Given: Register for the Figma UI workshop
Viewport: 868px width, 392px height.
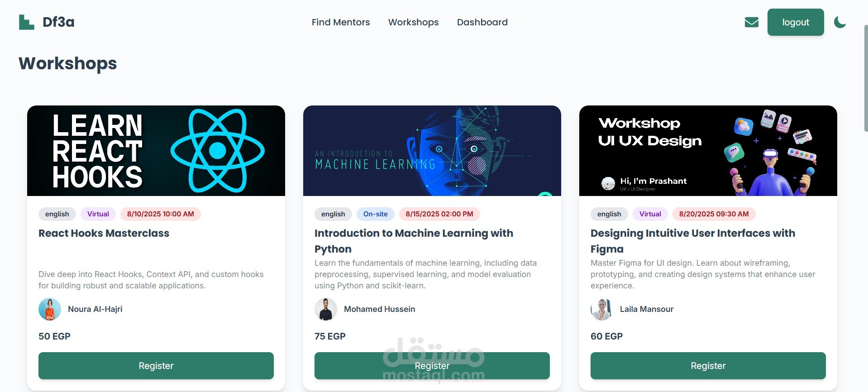Looking at the screenshot, I should pos(708,366).
